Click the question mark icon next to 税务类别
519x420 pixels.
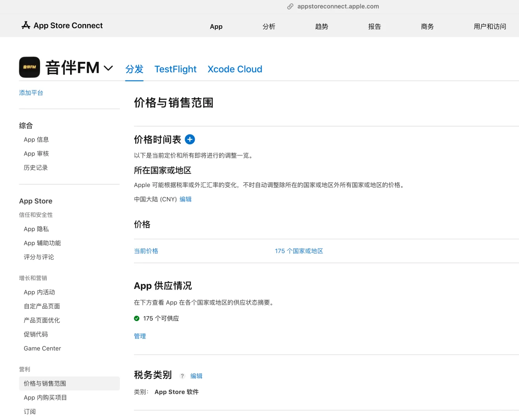(x=182, y=376)
